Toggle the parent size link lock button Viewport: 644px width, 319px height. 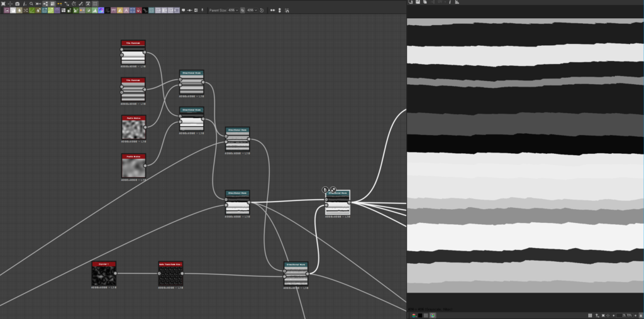click(243, 11)
